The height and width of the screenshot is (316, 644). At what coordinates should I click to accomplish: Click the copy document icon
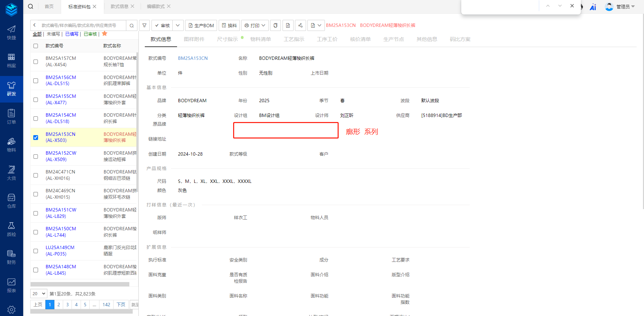click(275, 26)
